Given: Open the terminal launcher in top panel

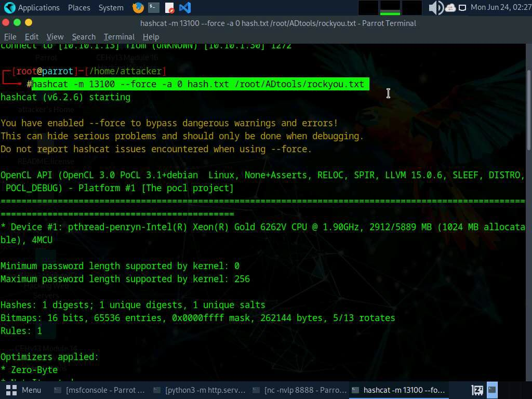Looking at the screenshot, I should pos(153,8).
